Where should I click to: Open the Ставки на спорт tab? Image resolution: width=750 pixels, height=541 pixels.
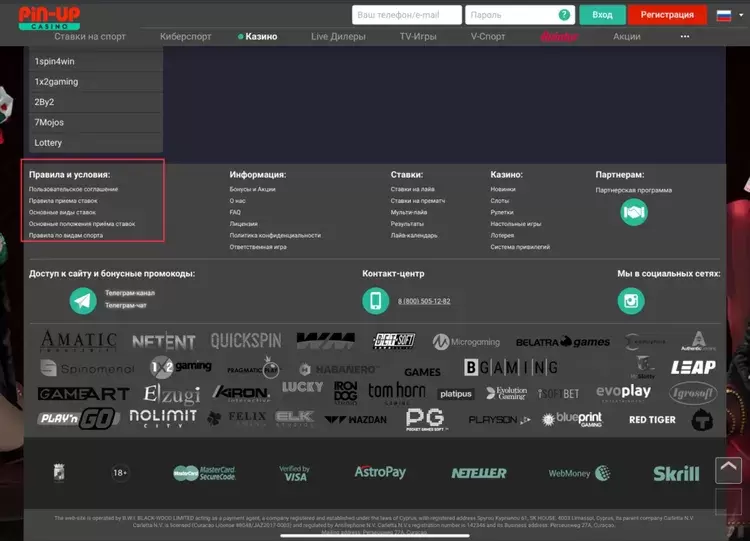[x=90, y=36]
